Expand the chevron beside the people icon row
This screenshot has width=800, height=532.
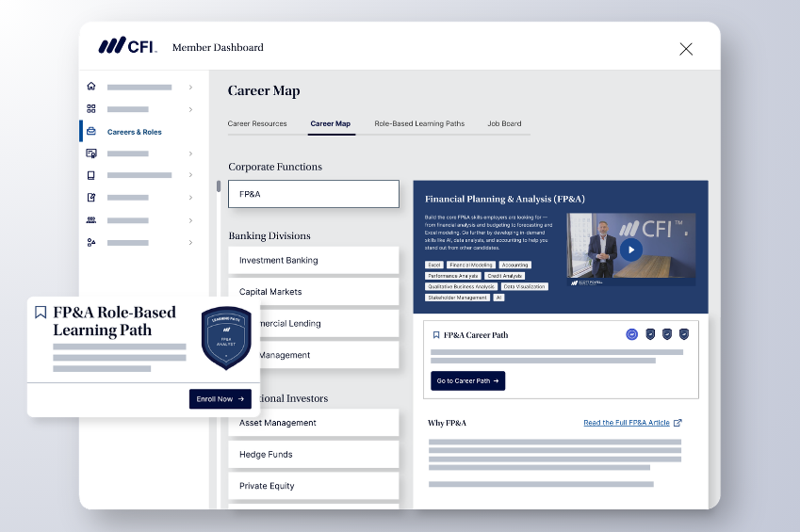190,220
